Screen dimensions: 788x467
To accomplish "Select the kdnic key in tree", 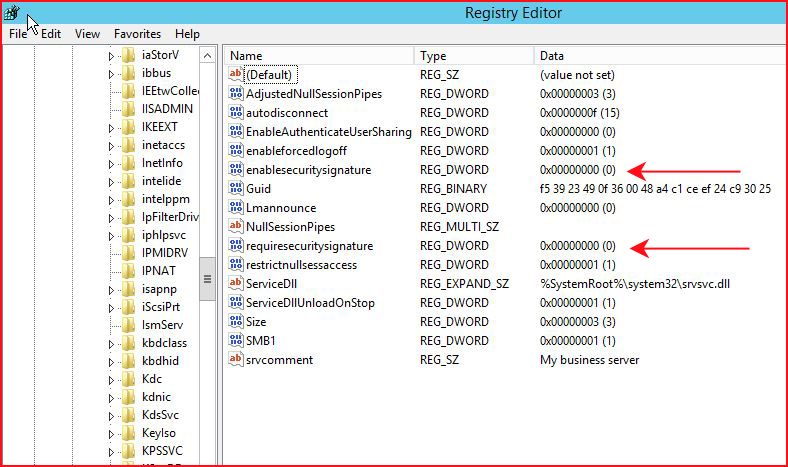I will (x=156, y=397).
